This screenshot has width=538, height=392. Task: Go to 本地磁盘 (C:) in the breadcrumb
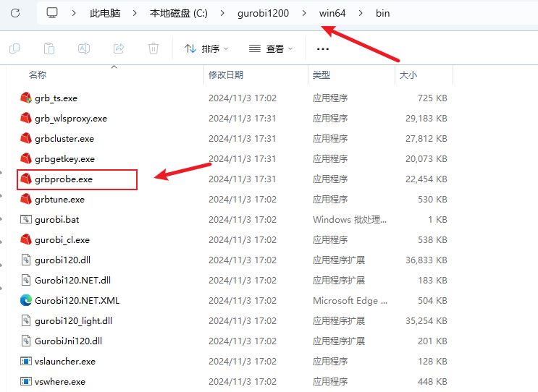click(x=179, y=13)
